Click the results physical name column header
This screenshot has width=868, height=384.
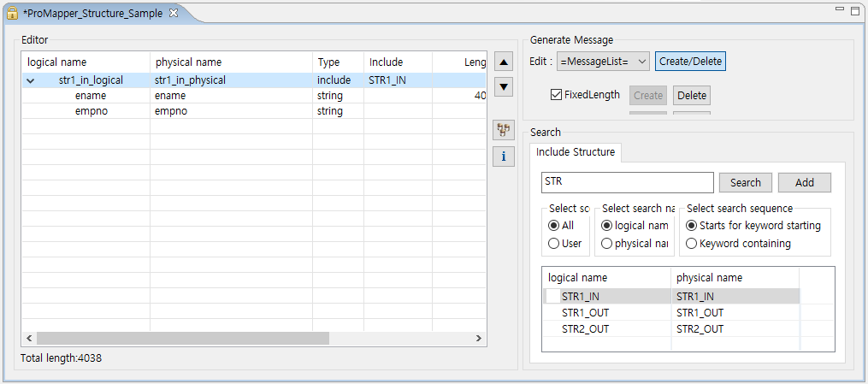735,277
